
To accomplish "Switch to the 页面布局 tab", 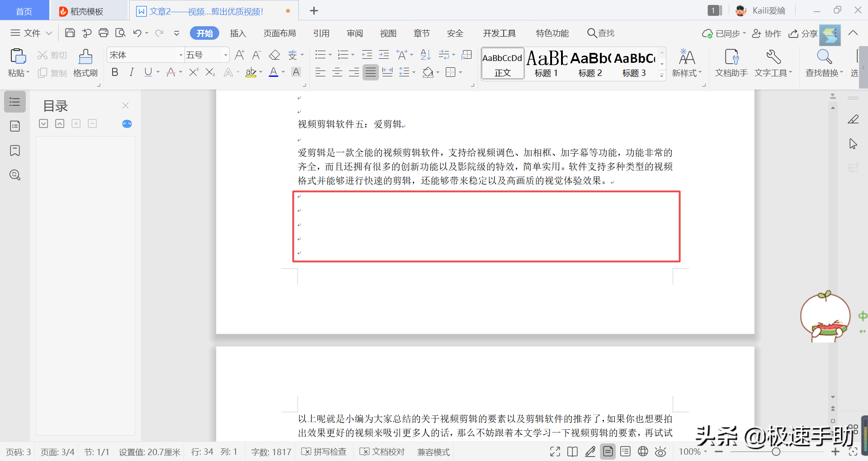I will tap(279, 33).
